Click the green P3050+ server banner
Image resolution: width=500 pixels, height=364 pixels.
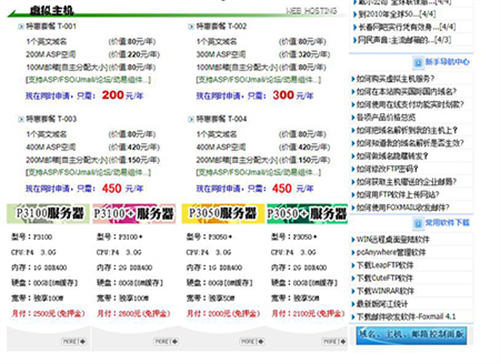pyautogui.click(x=307, y=214)
